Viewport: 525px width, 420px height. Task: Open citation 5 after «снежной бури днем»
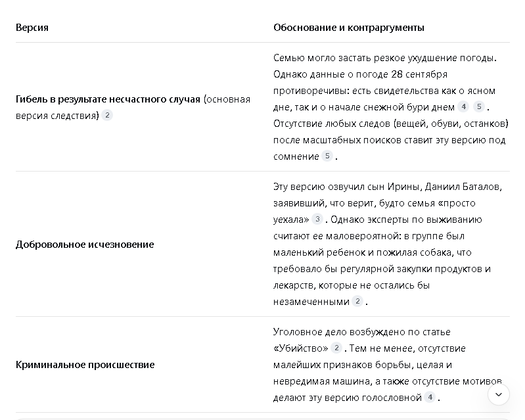[x=479, y=107]
